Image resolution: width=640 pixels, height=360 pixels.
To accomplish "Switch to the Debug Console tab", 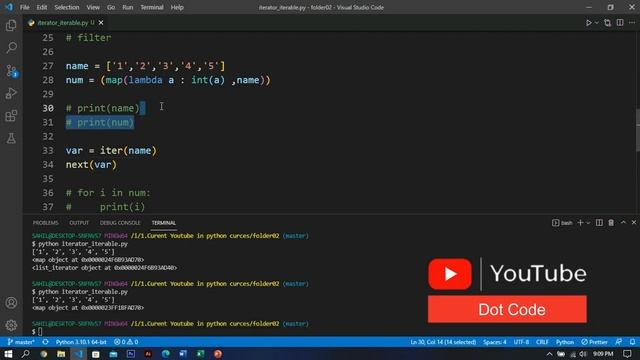I will (x=120, y=223).
